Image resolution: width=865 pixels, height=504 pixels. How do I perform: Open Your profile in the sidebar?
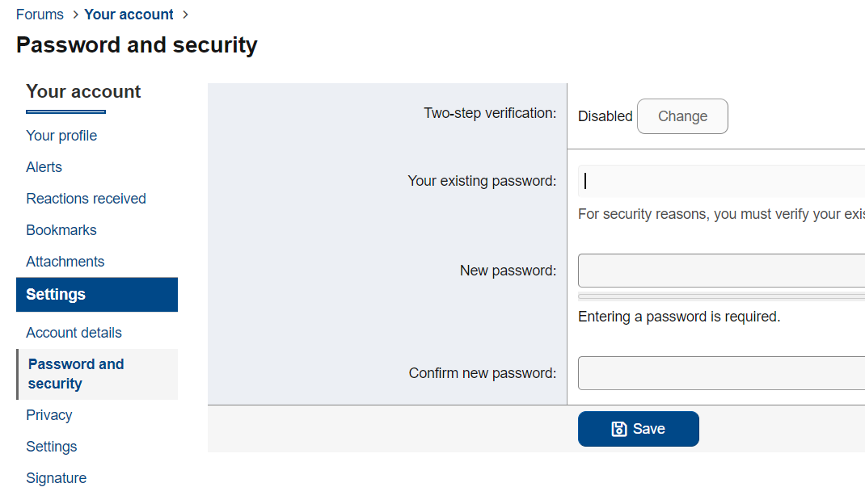point(61,136)
